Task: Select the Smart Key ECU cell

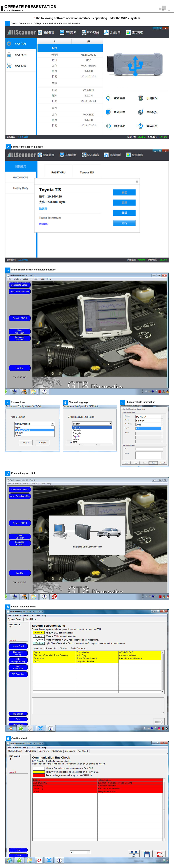Action: click(54, 658)
